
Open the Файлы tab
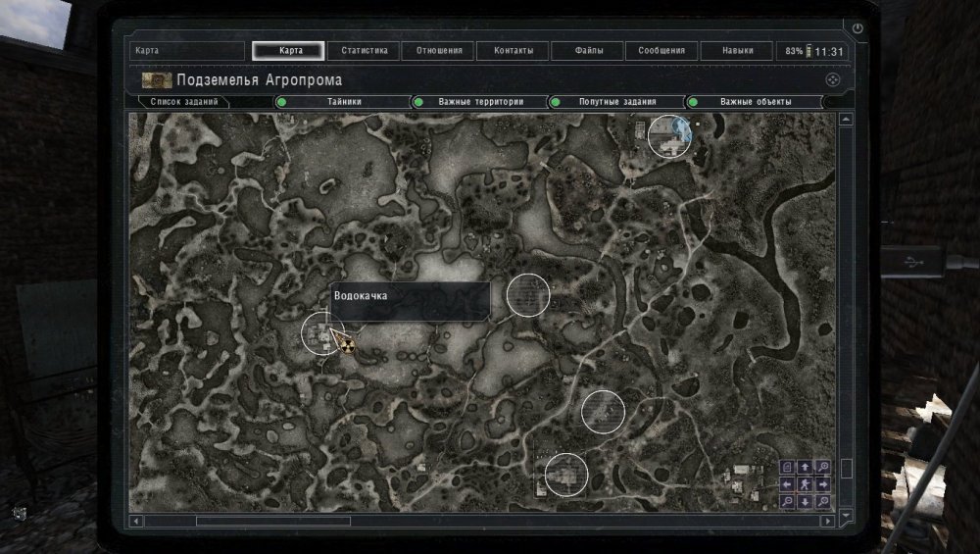click(588, 51)
